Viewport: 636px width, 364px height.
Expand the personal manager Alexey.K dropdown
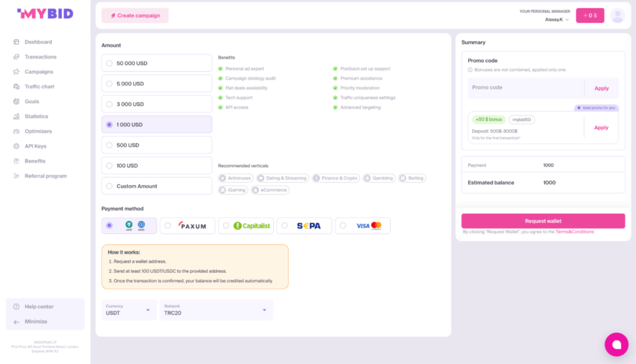tap(557, 19)
